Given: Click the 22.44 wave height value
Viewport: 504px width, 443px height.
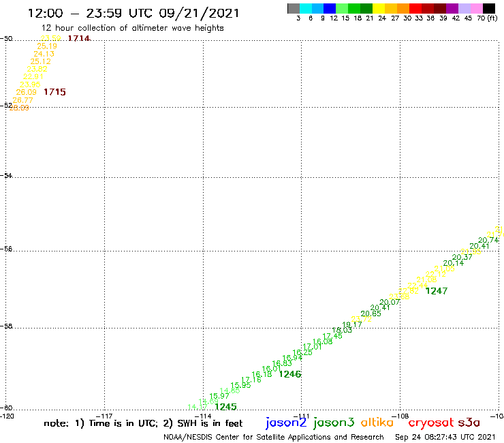Looking at the screenshot, I should tap(418, 286).
